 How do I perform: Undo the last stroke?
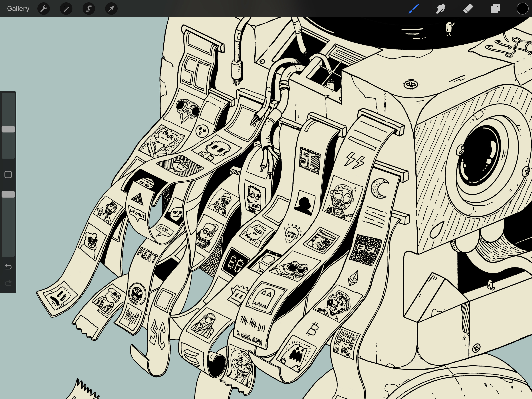point(8,267)
